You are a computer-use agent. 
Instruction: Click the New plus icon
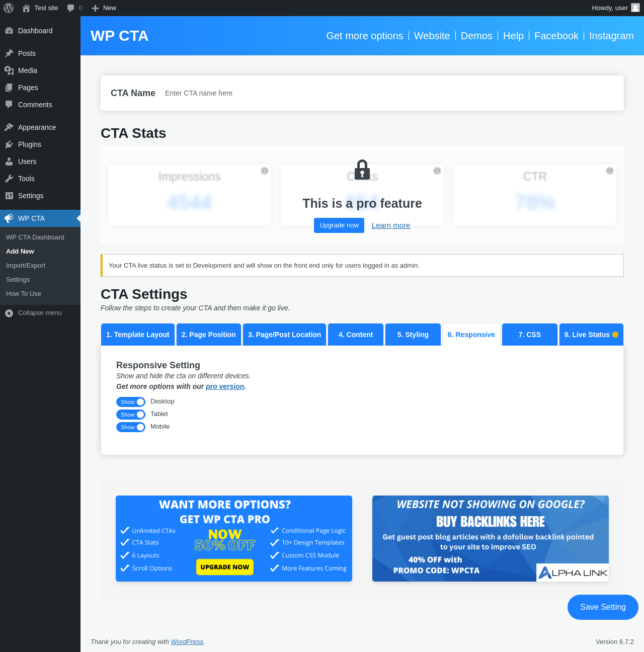95,8
